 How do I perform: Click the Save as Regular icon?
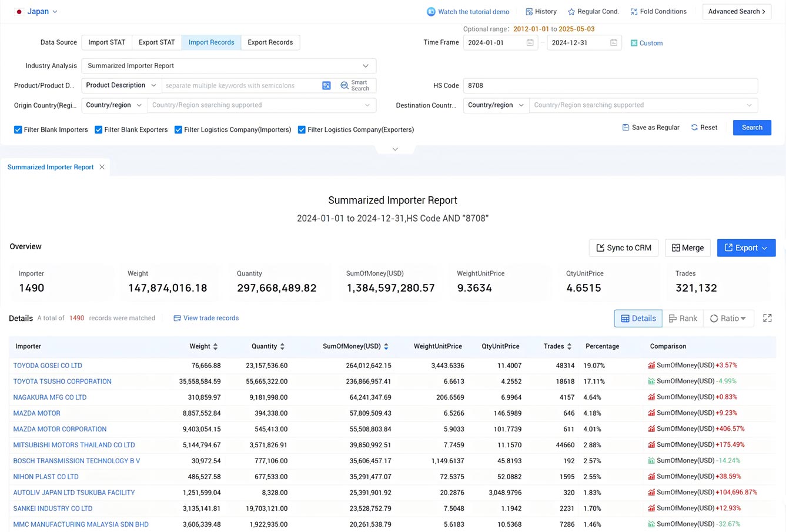(x=626, y=128)
